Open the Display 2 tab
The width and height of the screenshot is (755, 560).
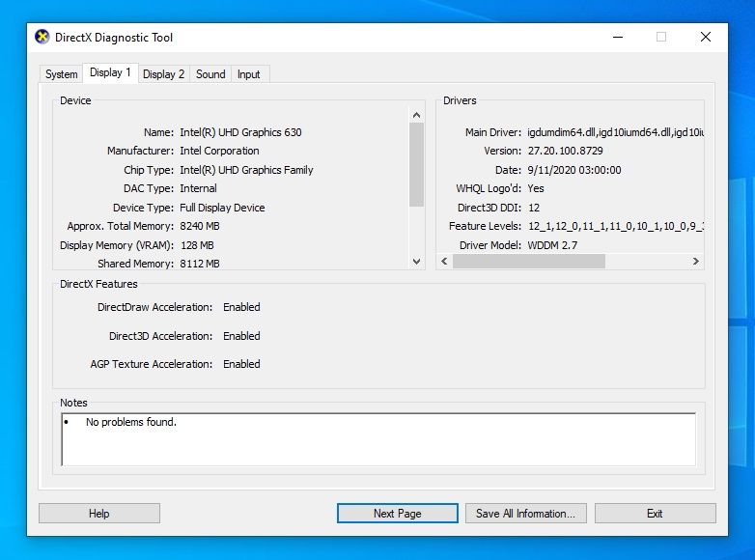point(164,74)
